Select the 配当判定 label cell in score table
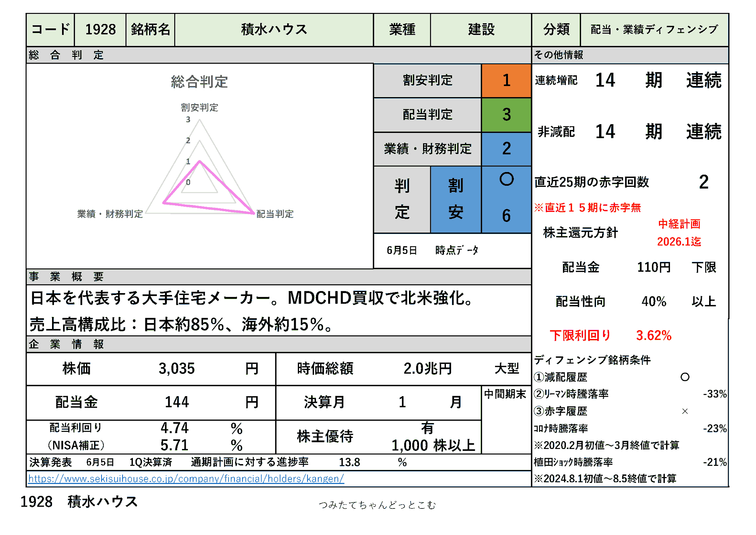 coord(427,115)
